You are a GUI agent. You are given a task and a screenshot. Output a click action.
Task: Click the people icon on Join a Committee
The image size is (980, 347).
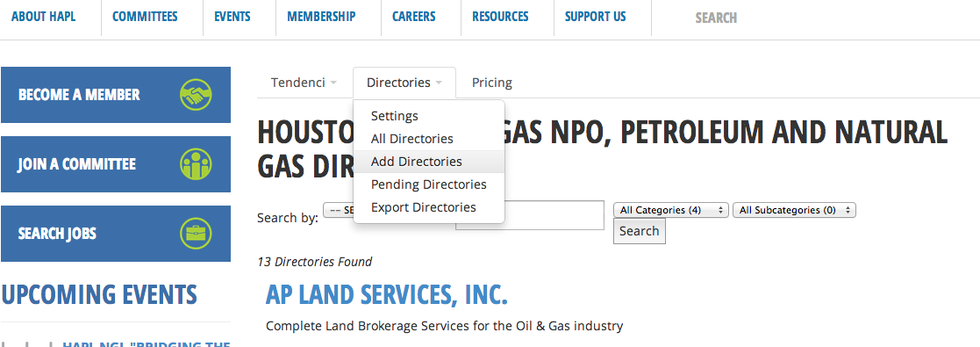196,164
